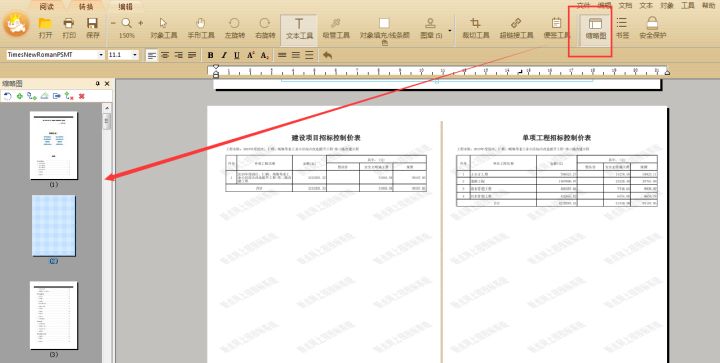The height and width of the screenshot is (363, 720).
Task: Open the 对象 menu
Action: (667, 6)
